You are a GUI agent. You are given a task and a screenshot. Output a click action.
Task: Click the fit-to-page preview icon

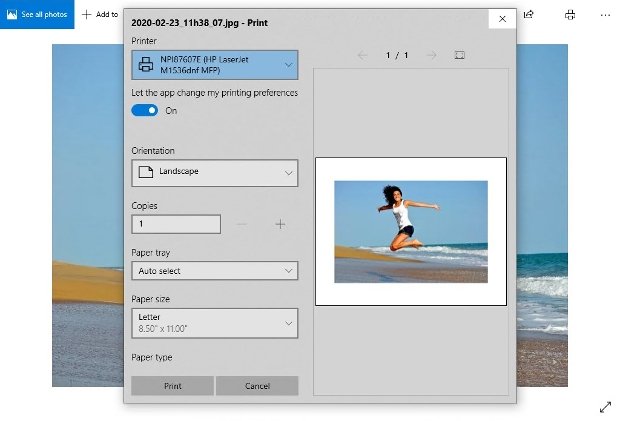(459, 55)
